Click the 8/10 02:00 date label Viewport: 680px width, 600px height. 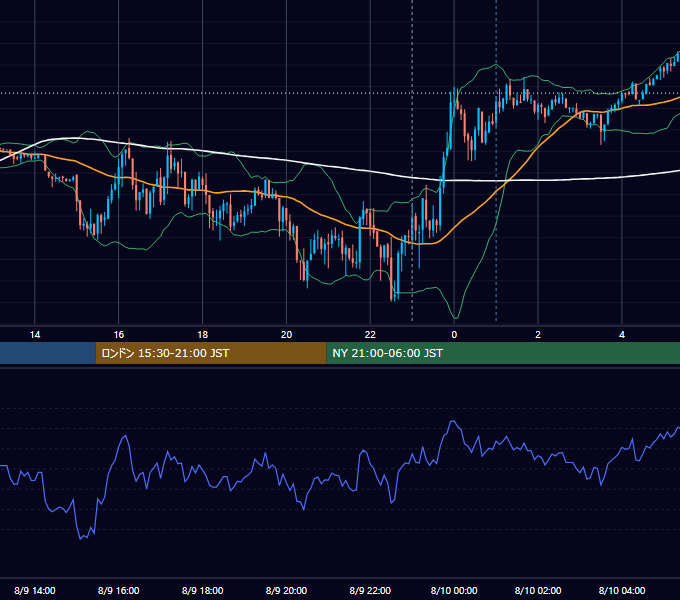[538, 590]
